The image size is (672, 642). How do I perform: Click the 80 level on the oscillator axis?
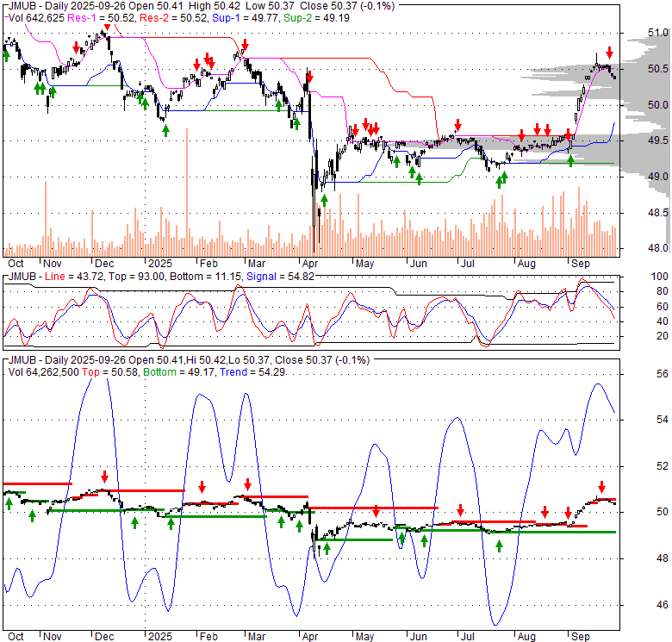[663, 291]
